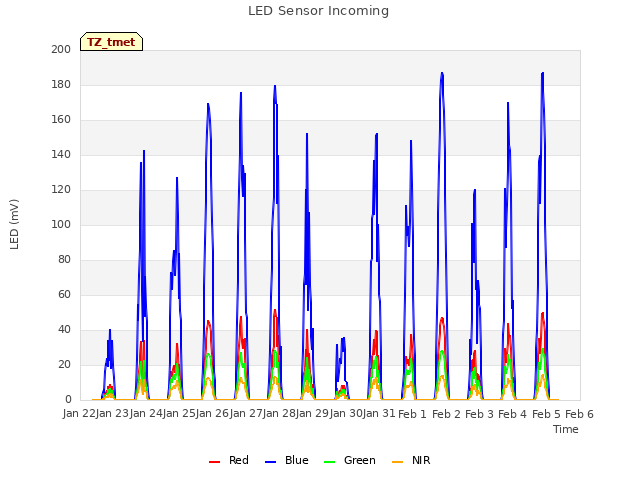Viewport: 640px width, 480px height.
Task: Click the blue peak on Jan 22 near 40
Action: [110, 330]
